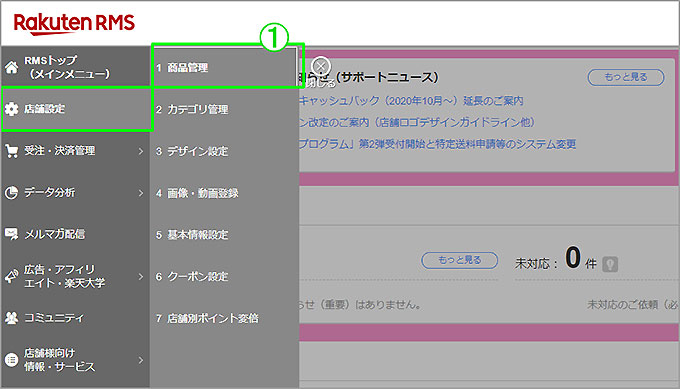
Task: Click the home icon beside RMSトップ
Action: (x=12, y=67)
